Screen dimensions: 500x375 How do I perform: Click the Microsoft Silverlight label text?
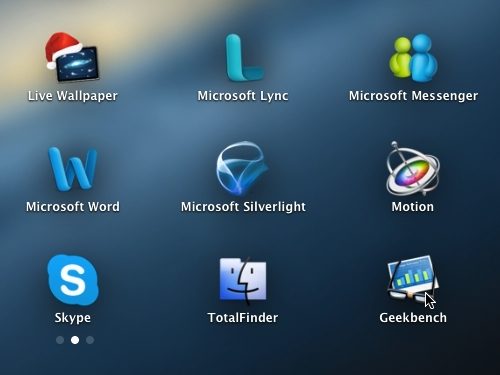point(243,207)
